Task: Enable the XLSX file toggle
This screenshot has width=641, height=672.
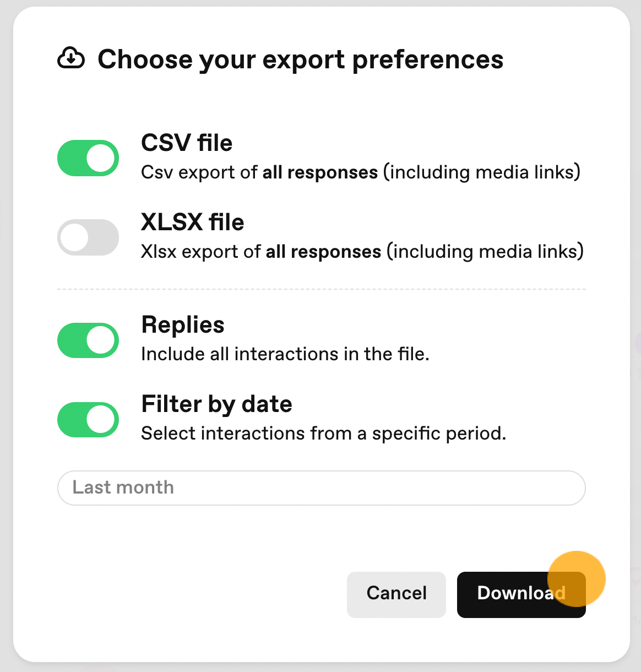Action: [88, 237]
